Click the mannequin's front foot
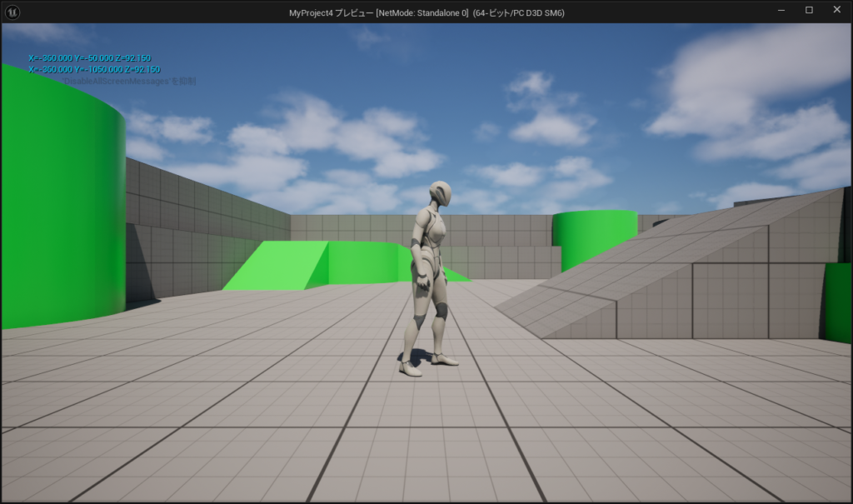 pos(410,369)
